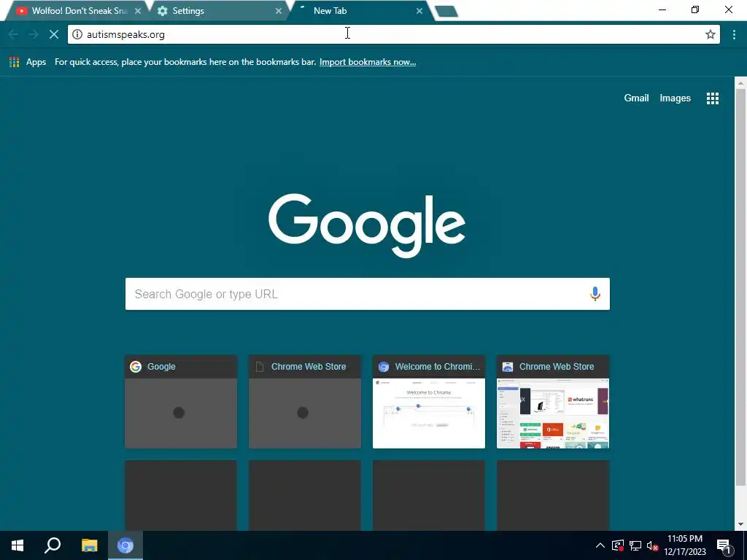Open the Google apps grid icon

[x=712, y=98]
